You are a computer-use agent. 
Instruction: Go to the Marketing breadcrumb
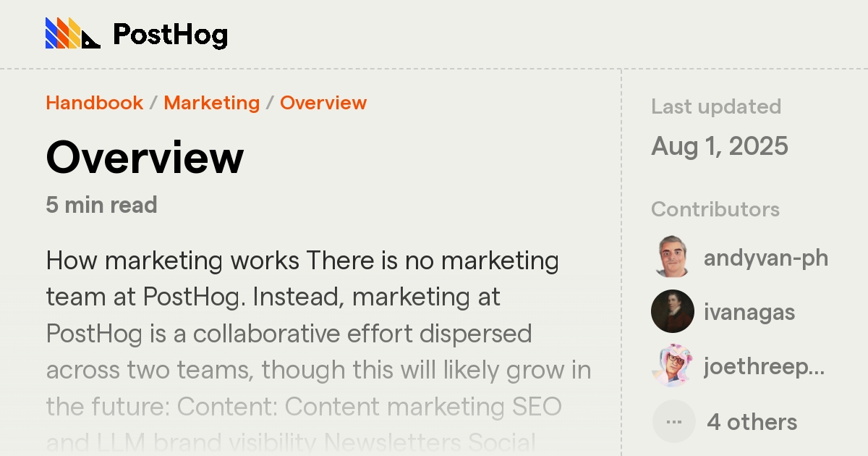pos(211,103)
